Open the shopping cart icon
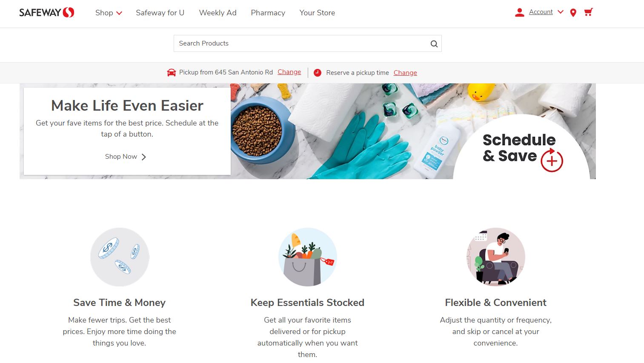The width and height of the screenshot is (644, 363). [588, 12]
